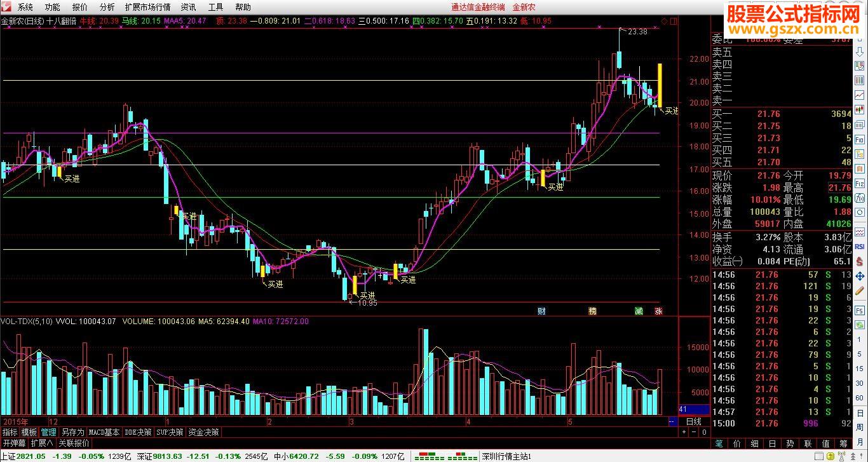Open the 系统 menu
Viewport: 868px width, 462px height.
pyautogui.click(x=25, y=7)
